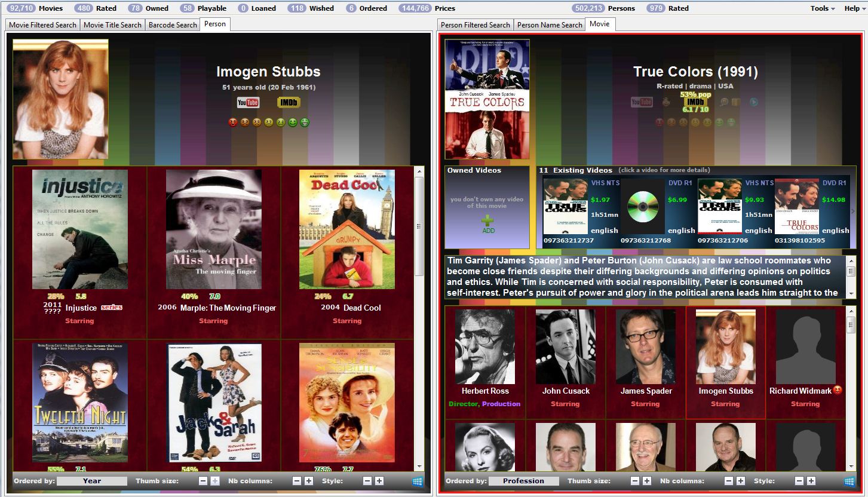Rate Imogen Stubbs with the orange frowning smiley
This screenshot has width=868, height=497.
pyautogui.click(x=245, y=122)
